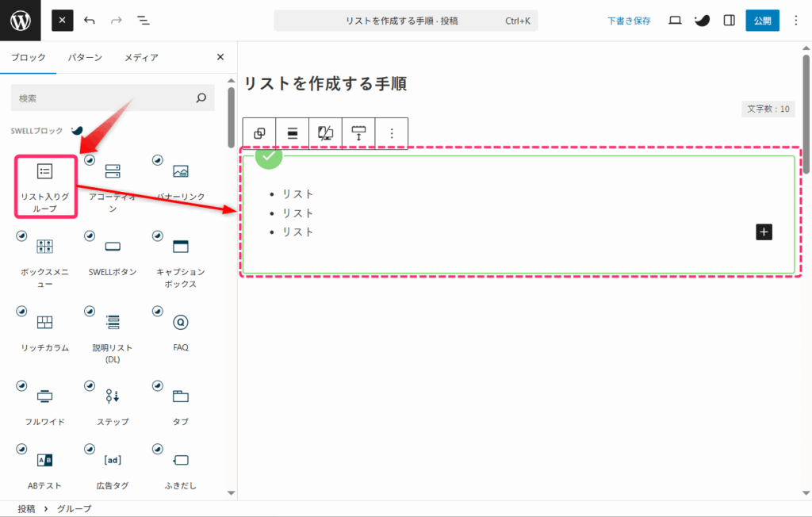Image resolution: width=812 pixels, height=517 pixels.
Task: Insert the ABテスト block
Action: 44,469
